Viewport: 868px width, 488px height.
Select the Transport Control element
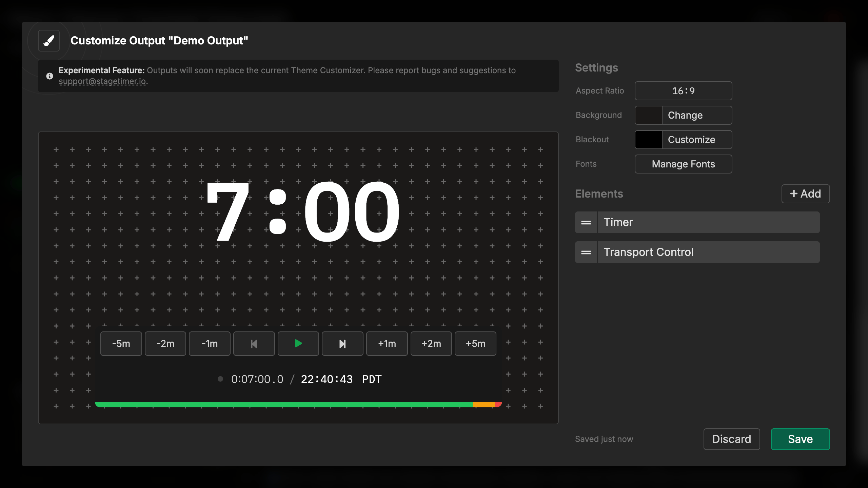tap(709, 252)
